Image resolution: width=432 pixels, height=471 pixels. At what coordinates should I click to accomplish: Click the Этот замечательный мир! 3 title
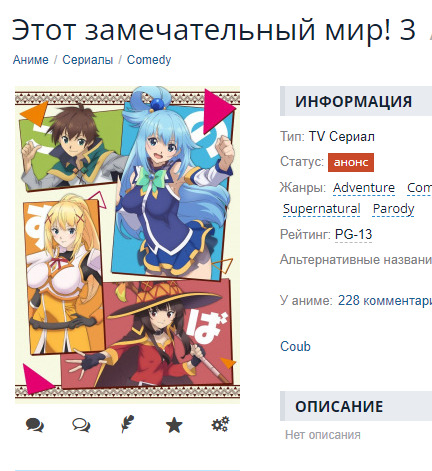[214, 30]
